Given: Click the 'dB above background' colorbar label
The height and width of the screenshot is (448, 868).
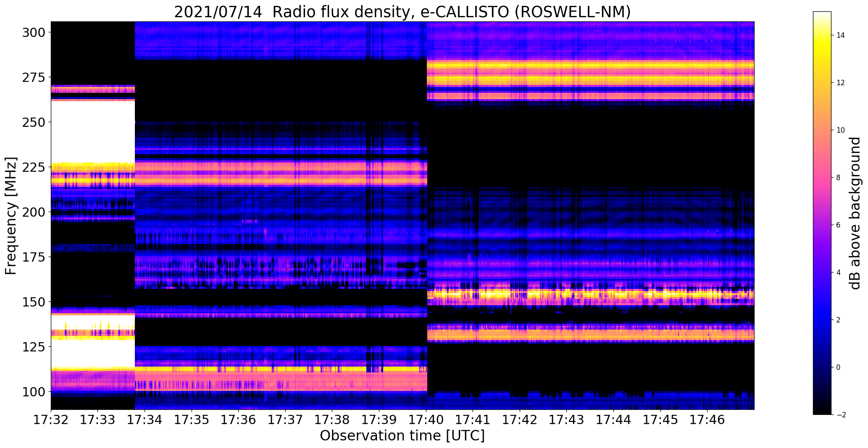Looking at the screenshot, I should pyautogui.click(x=855, y=213).
